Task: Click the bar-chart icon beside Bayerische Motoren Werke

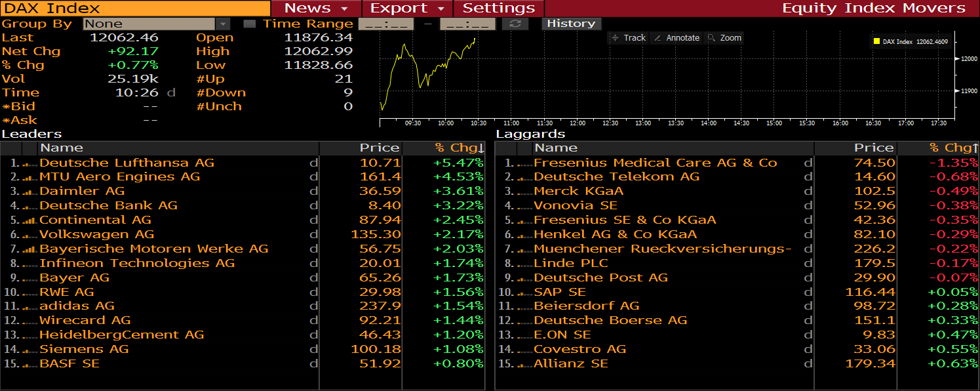Action: click(29, 250)
